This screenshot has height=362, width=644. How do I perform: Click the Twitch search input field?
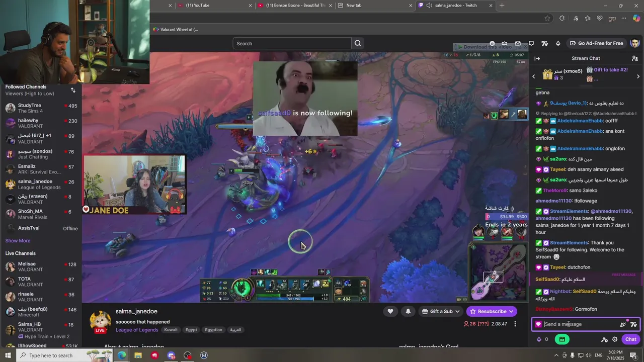292,43
